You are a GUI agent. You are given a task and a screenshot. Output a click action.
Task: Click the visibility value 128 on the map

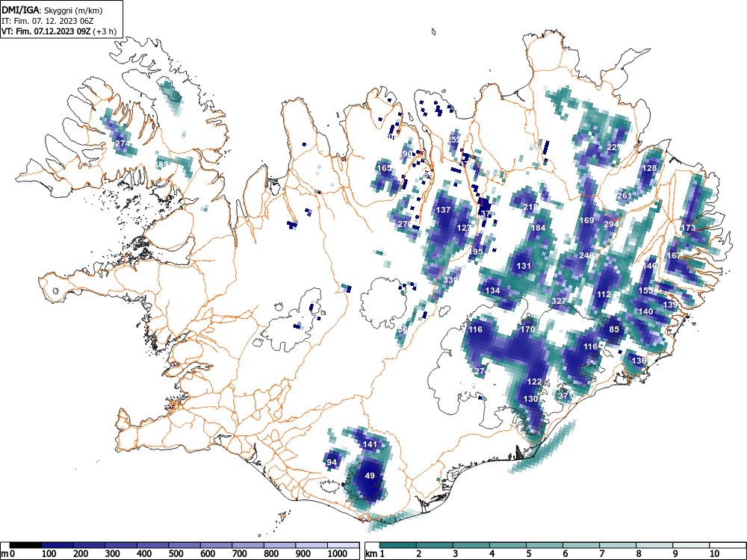tap(649, 168)
